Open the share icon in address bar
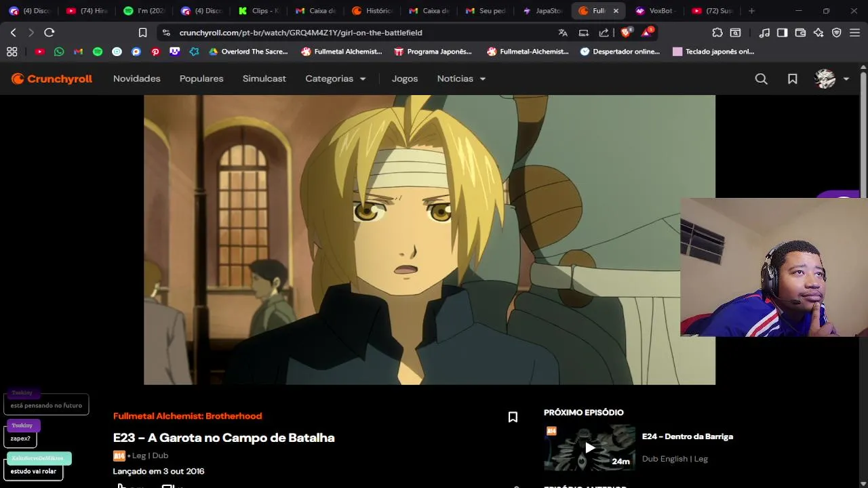This screenshot has height=488, width=868. pyautogui.click(x=604, y=33)
